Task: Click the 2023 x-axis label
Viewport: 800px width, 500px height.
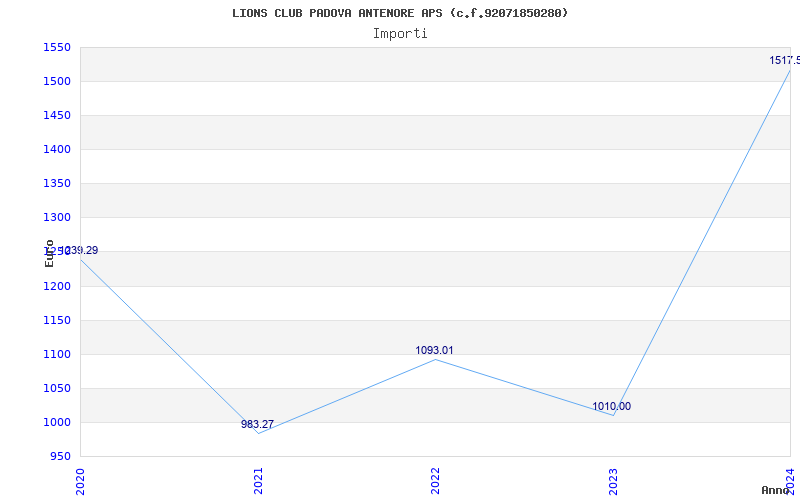Action: point(613,481)
